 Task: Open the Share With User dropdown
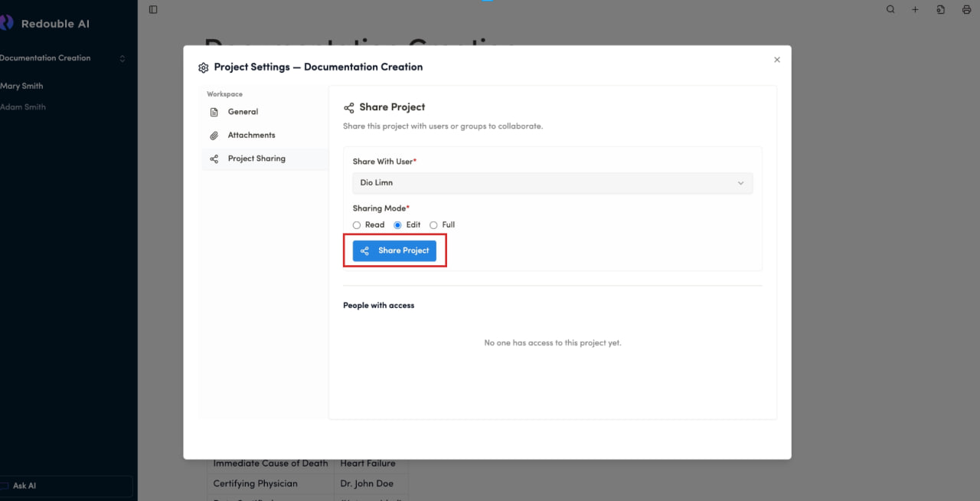[x=551, y=183]
